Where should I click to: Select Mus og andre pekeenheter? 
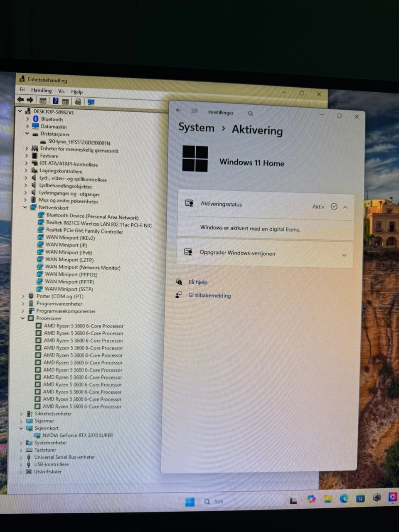click(x=69, y=200)
